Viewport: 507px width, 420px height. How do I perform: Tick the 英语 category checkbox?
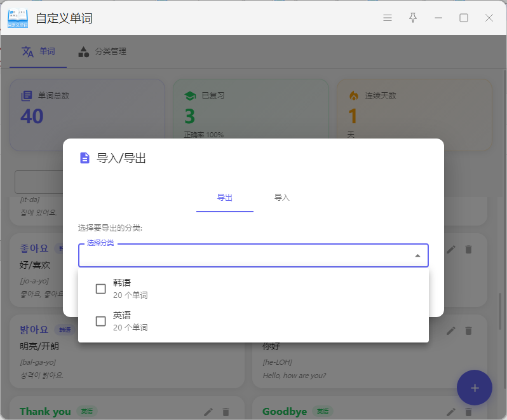click(x=100, y=321)
